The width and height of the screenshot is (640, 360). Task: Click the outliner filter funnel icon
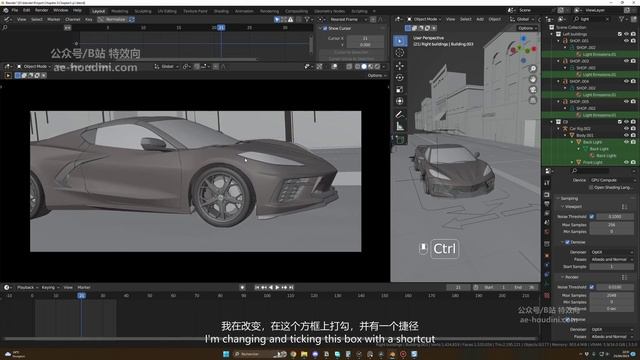click(x=622, y=19)
